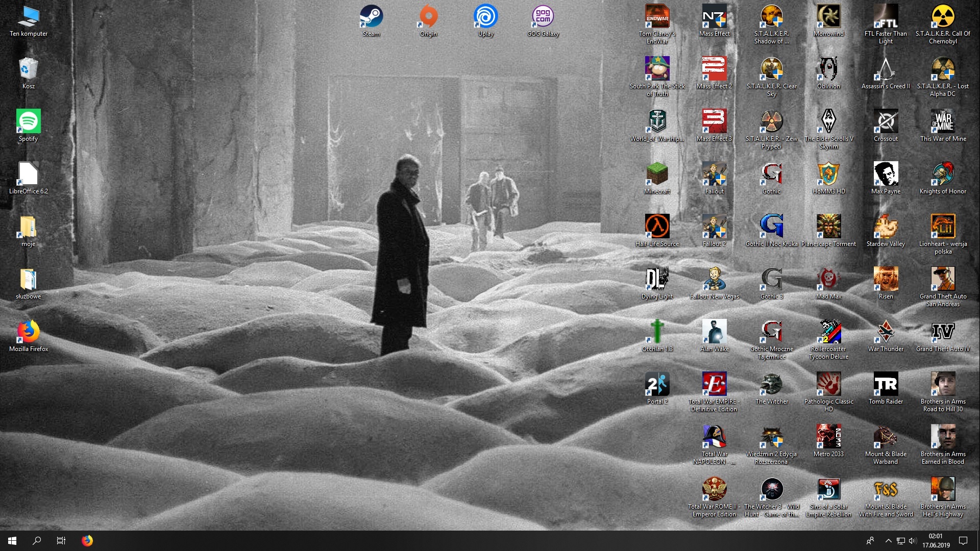Select the 'moje' folder
The height and width of the screenshot is (551, 980).
[29, 227]
